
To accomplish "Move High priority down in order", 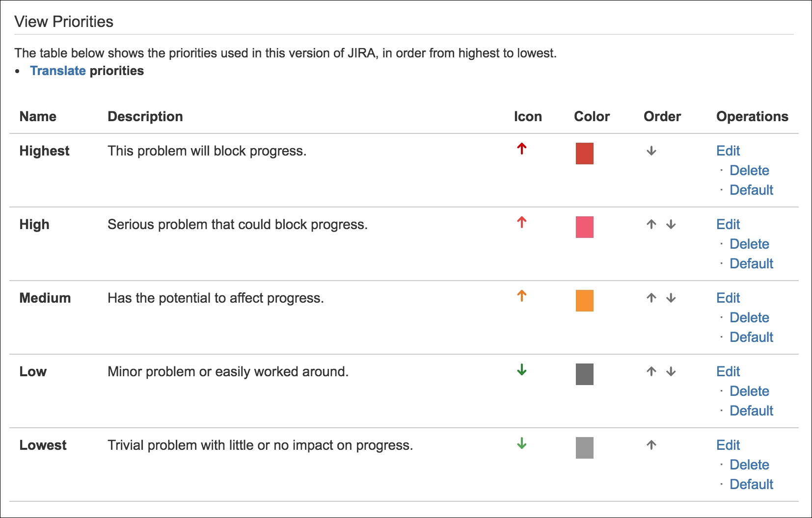I will tap(671, 224).
